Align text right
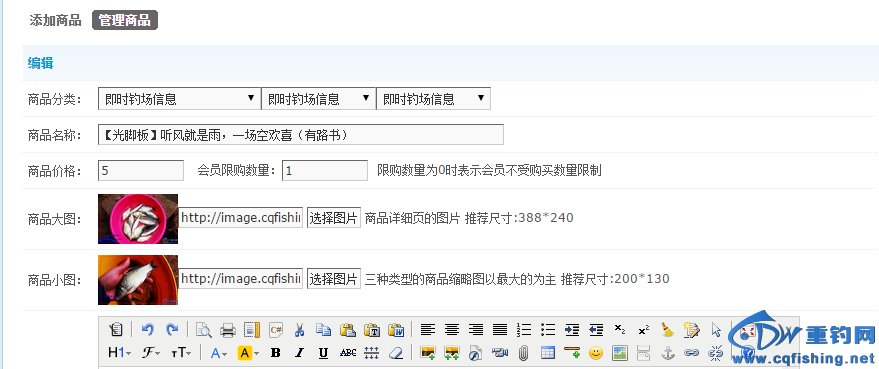The width and height of the screenshot is (879, 369). [476, 330]
